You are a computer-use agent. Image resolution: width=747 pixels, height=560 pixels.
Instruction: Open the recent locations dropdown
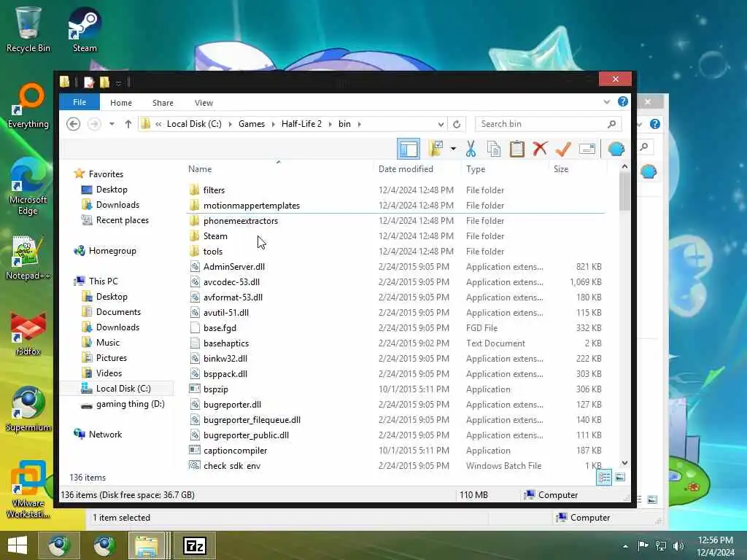click(x=112, y=124)
